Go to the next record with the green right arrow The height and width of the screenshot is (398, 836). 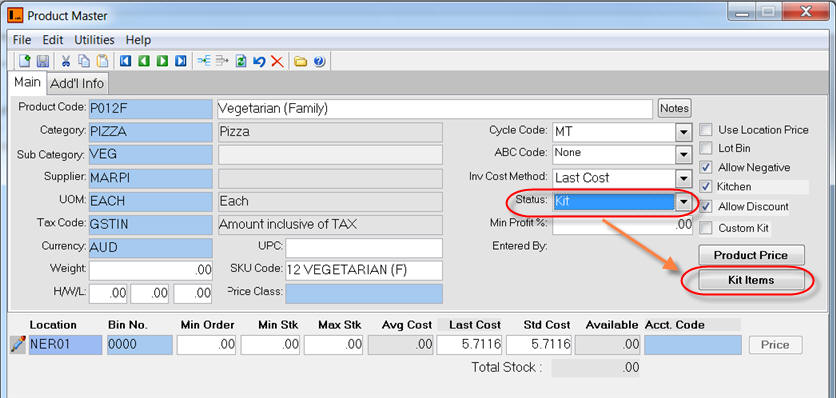click(162, 61)
